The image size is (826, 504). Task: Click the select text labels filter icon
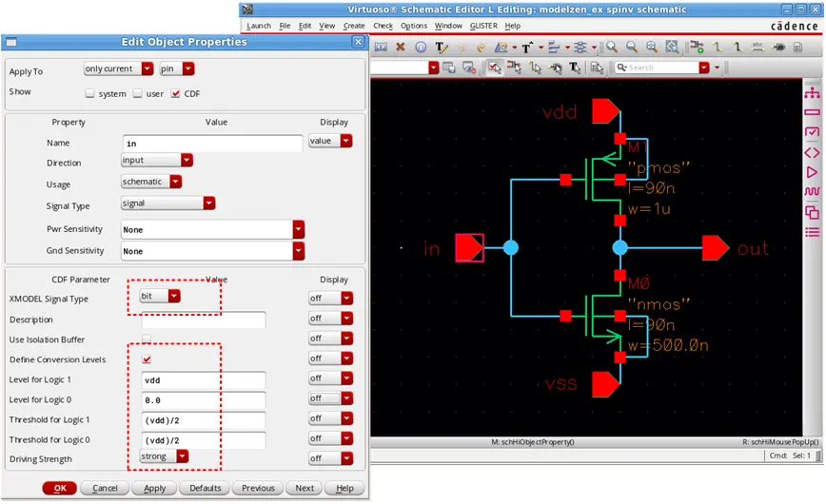[x=575, y=68]
